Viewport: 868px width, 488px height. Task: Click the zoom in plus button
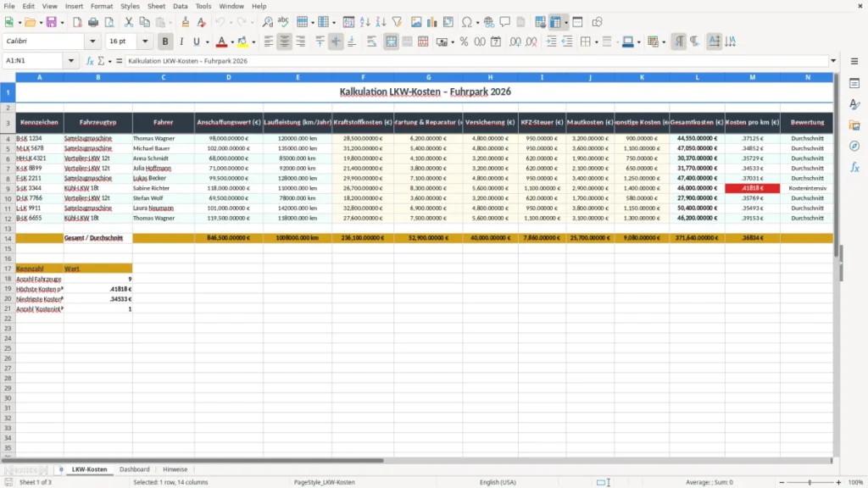[838, 482]
